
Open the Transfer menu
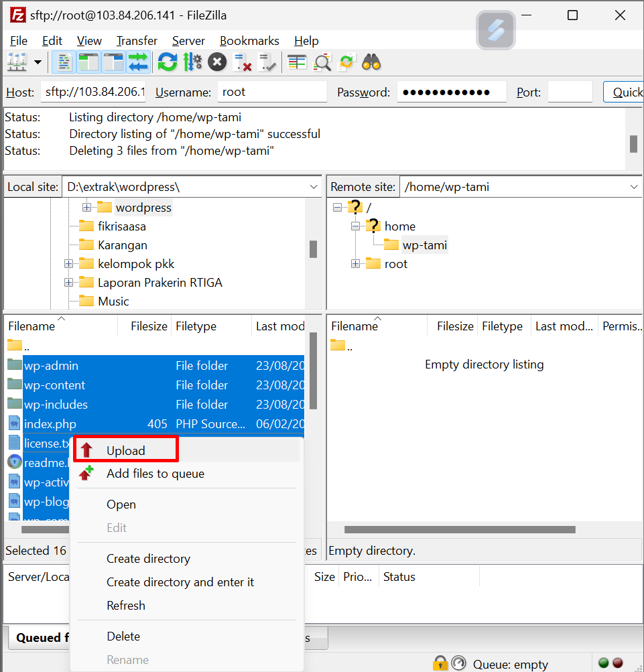(137, 41)
